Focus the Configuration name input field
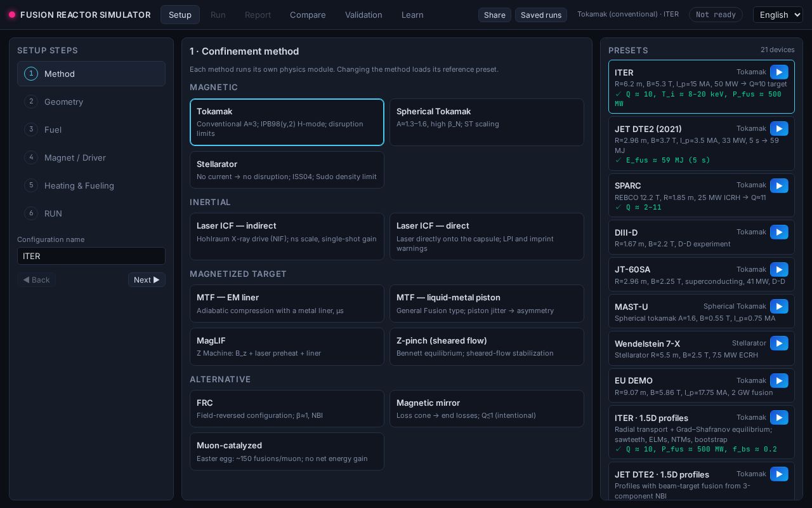812x508 pixels. click(91, 256)
